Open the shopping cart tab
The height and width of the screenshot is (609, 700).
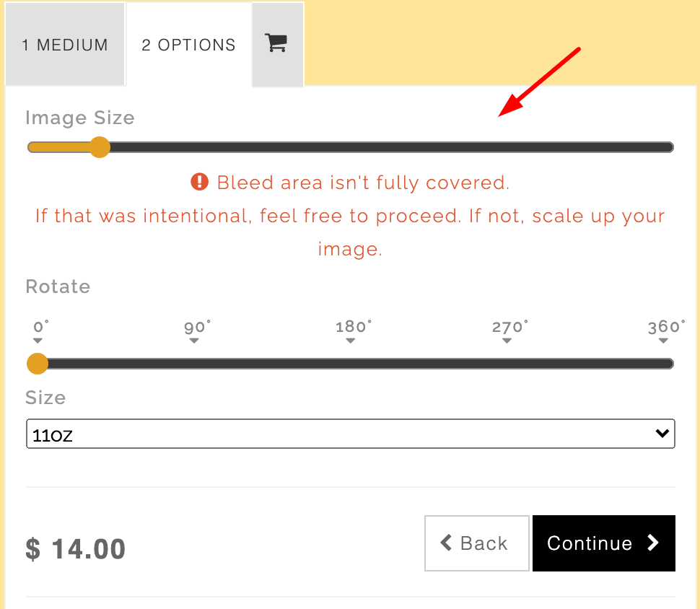[277, 43]
